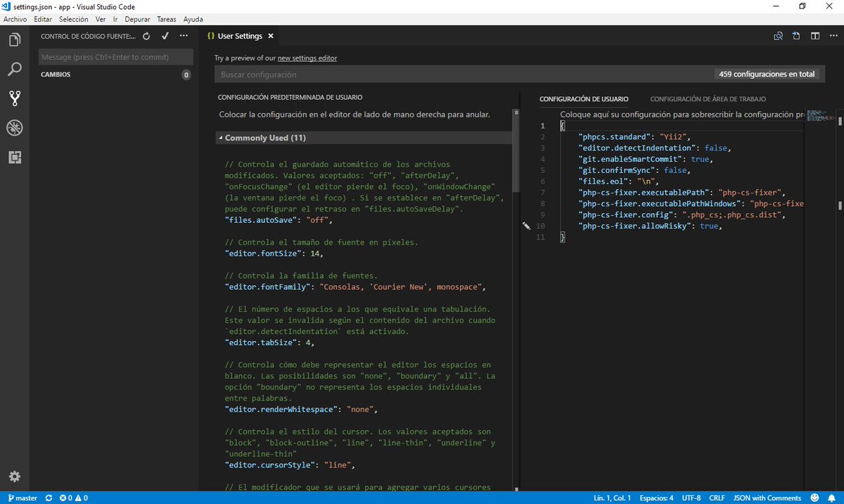
Task: Change line endings via CRLF
Action: (x=717, y=498)
